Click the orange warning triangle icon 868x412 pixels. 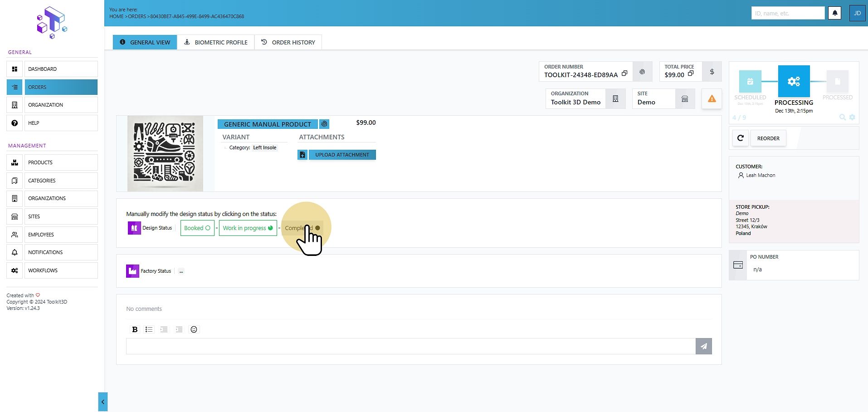(x=712, y=98)
